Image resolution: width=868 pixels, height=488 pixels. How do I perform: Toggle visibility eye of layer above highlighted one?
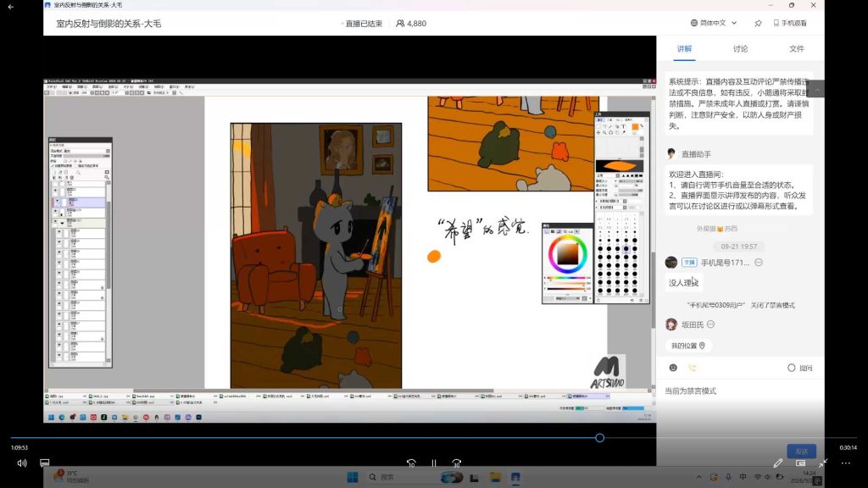click(57, 191)
